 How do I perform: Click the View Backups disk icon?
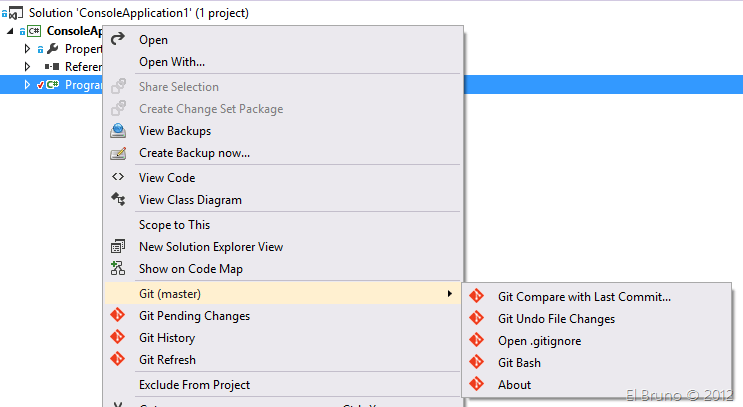click(x=118, y=131)
